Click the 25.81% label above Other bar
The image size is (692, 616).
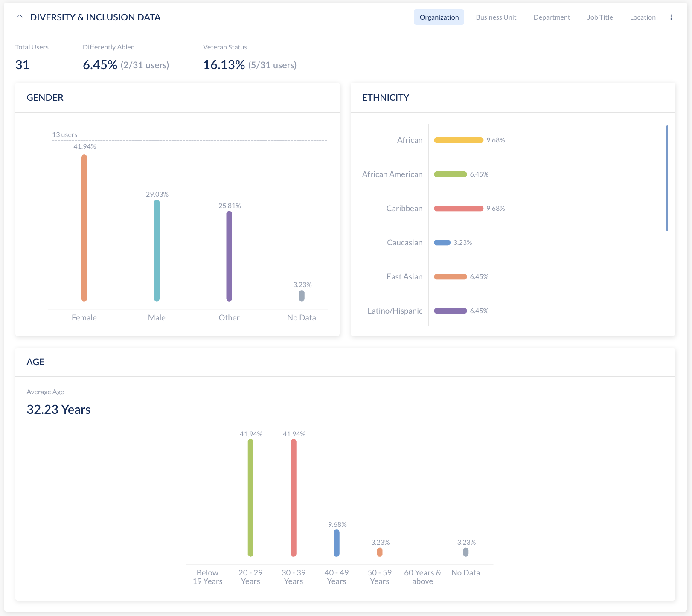230,206
